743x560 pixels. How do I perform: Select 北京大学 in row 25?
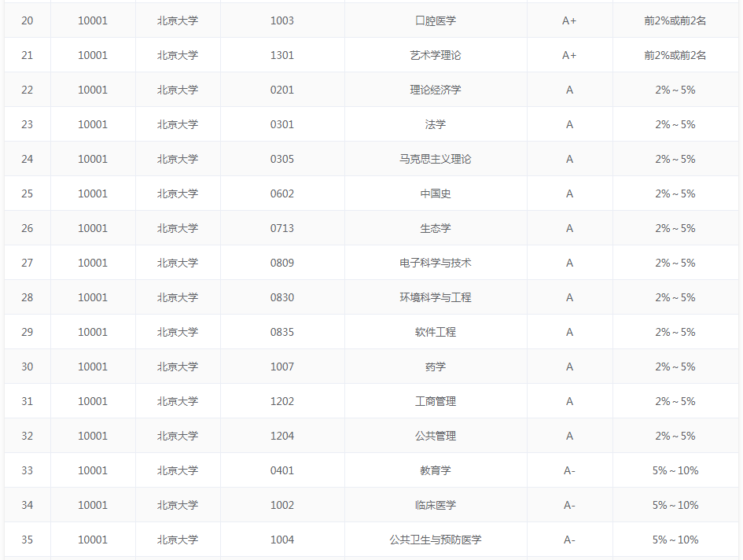178,194
